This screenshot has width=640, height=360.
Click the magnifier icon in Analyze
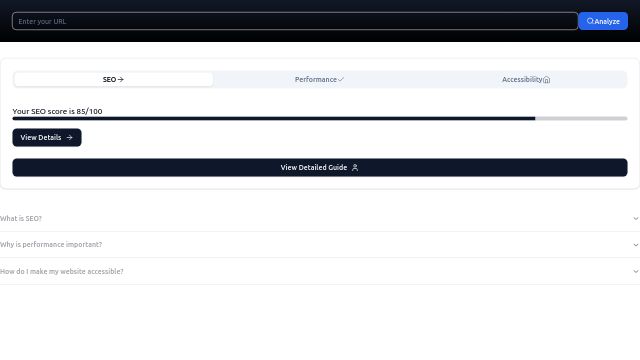[590, 21]
